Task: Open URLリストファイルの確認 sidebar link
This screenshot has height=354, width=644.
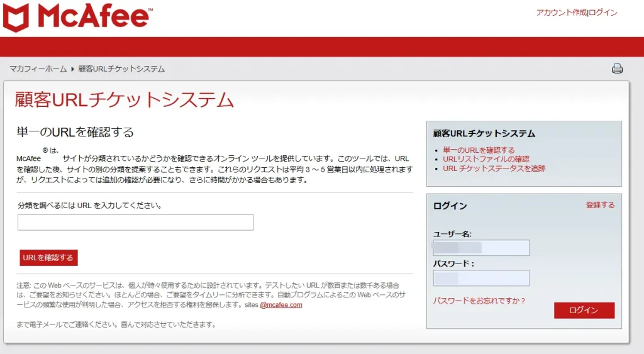Action: pyautogui.click(x=486, y=159)
